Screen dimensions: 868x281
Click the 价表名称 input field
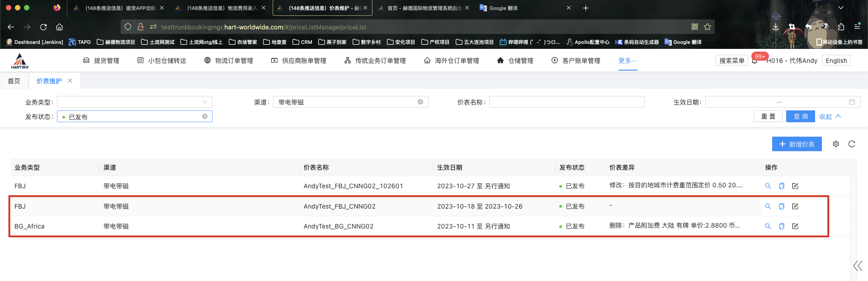tap(566, 102)
